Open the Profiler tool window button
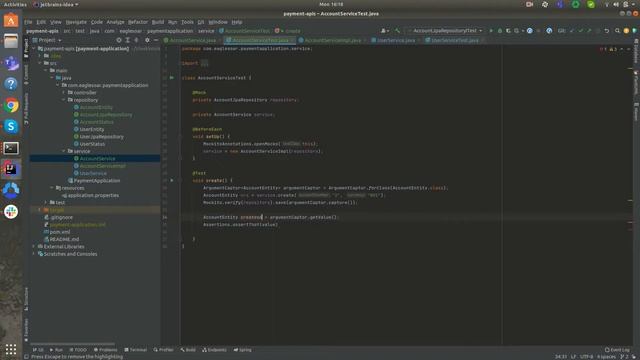Screen dimensions: 640x360 coord(163,350)
